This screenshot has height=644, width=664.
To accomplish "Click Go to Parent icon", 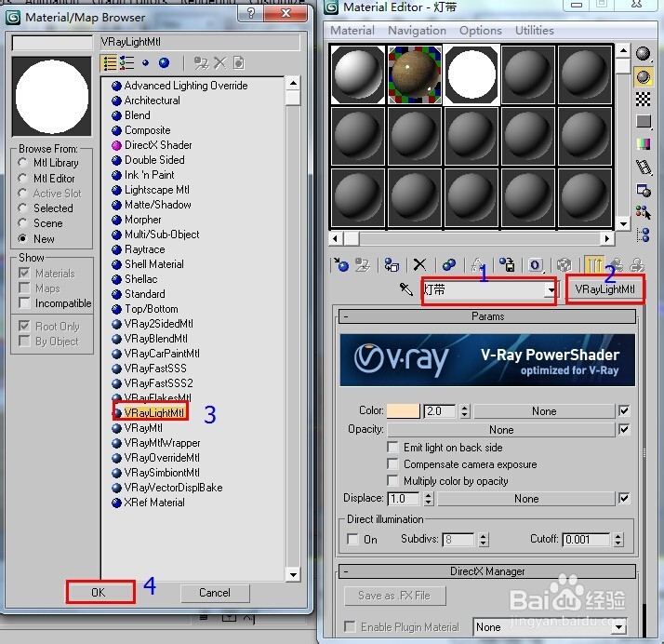I will tap(616, 265).
